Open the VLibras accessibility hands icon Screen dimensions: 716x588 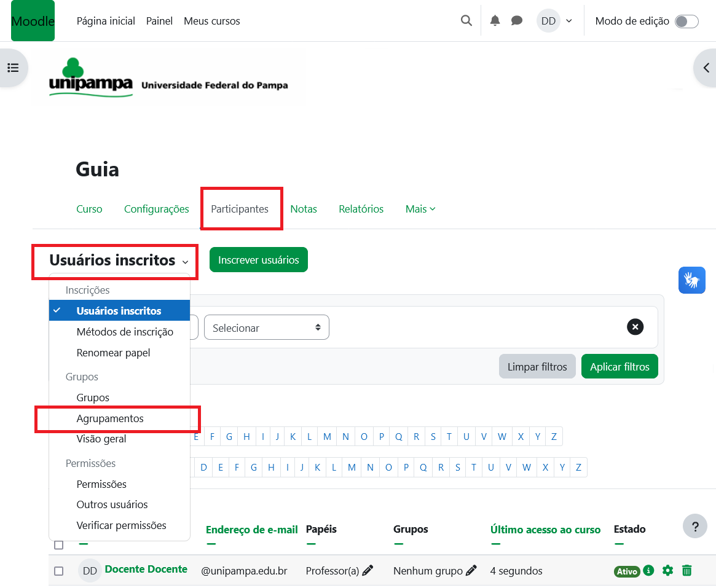(x=691, y=280)
